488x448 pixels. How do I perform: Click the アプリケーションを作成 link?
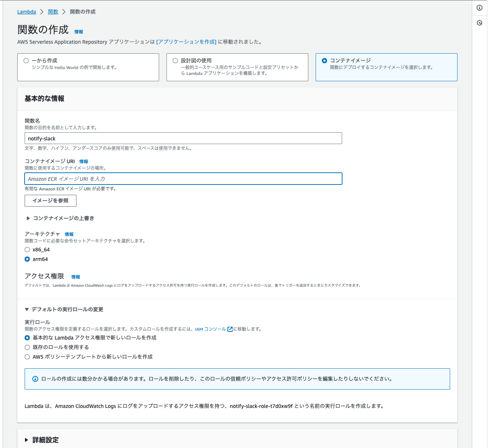click(x=186, y=42)
